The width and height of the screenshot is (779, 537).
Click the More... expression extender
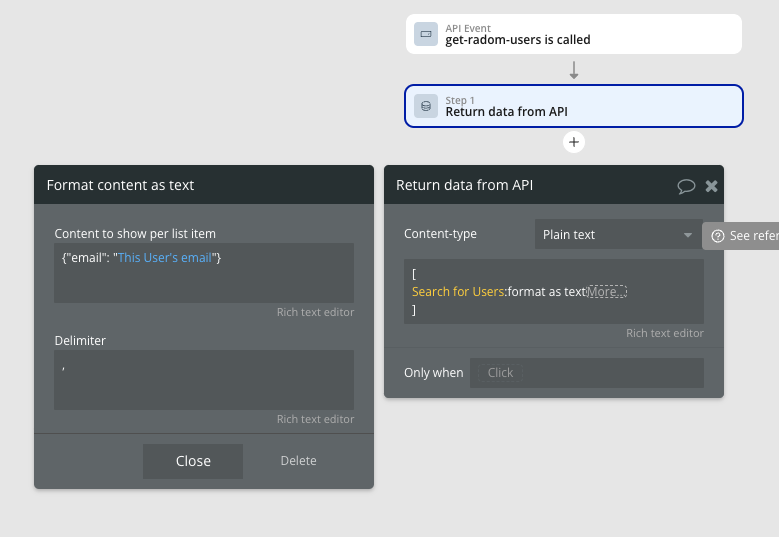point(607,292)
